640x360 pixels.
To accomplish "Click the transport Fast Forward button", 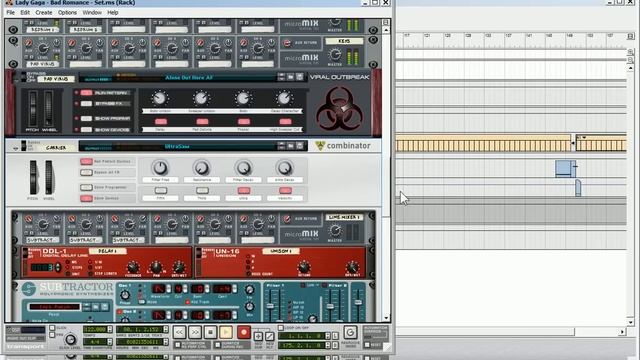I will tap(195, 332).
